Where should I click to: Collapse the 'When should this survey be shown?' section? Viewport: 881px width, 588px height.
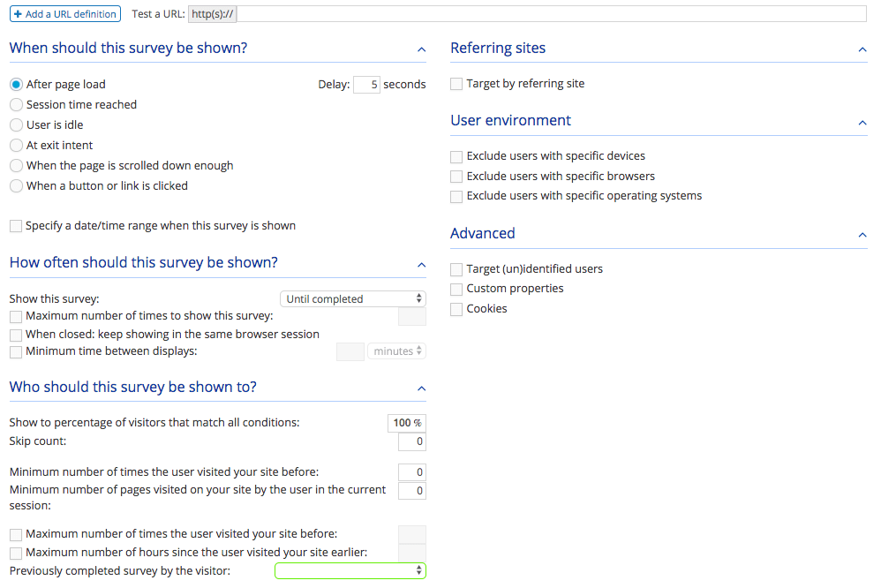(x=421, y=49)
